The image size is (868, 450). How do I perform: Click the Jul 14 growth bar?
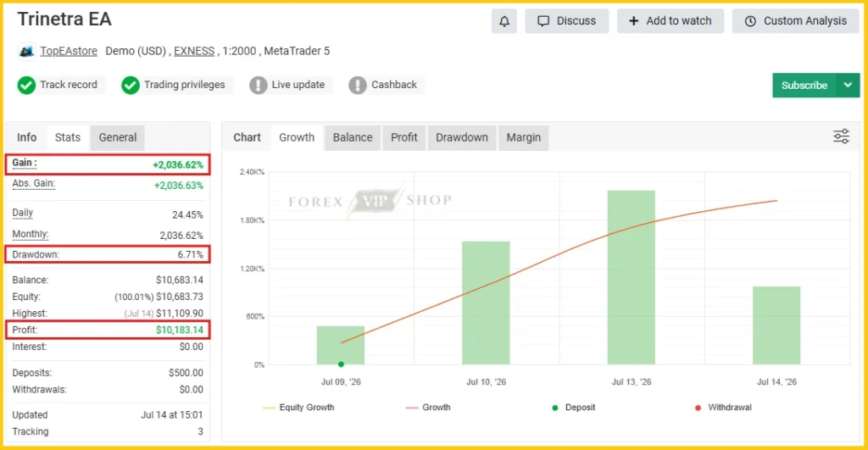(776, 325)
